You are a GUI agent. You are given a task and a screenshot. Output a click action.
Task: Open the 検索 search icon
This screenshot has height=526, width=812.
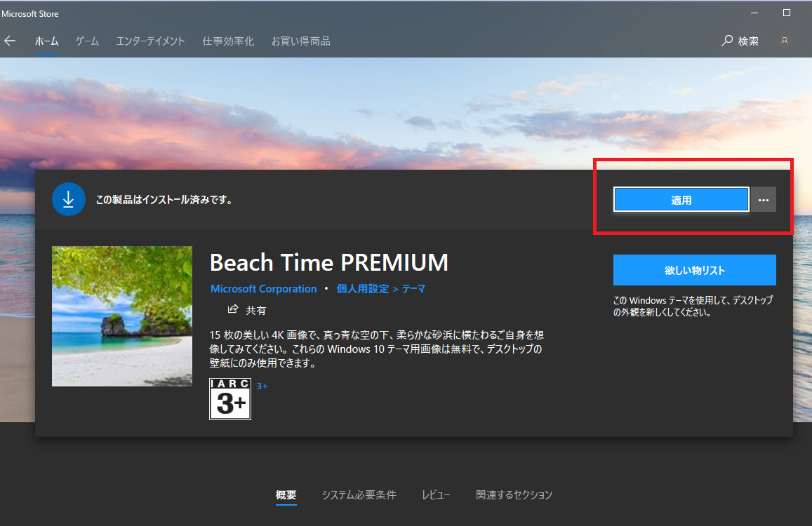click(727, 41)
